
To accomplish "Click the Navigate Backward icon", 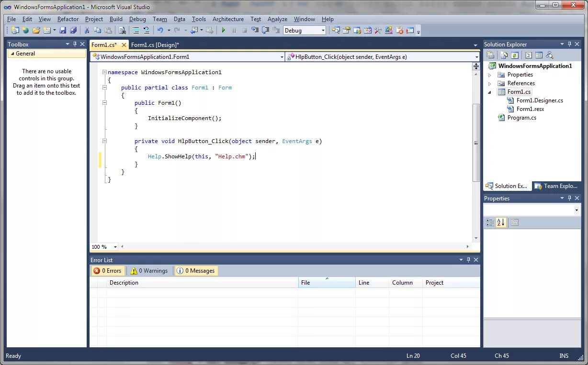I will point(193,30).
